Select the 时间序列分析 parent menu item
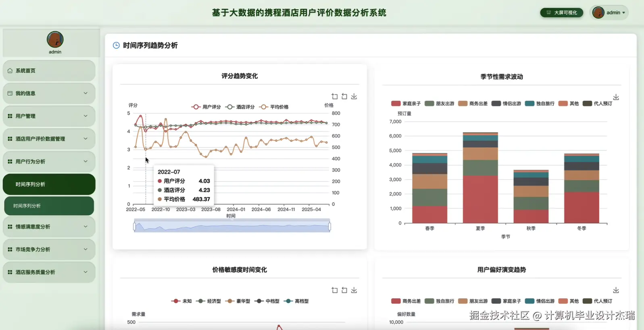 point(49,184)
